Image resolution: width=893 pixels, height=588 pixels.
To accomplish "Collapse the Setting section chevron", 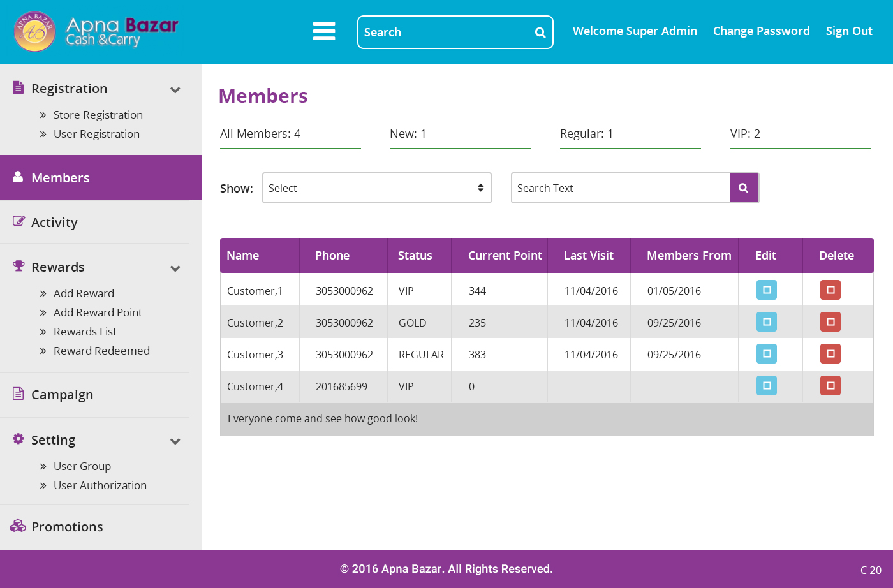I will (x=175, y=441).
